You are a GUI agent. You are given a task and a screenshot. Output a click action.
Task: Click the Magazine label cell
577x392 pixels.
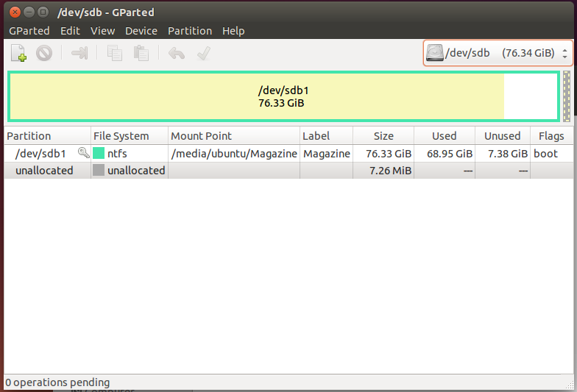[x=327, y=153]
